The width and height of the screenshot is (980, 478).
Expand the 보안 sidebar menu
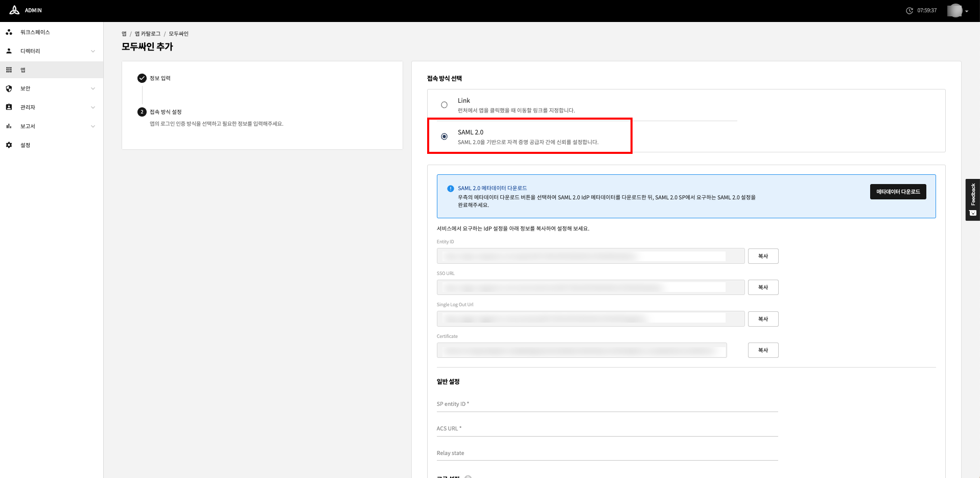pos(93,88)
